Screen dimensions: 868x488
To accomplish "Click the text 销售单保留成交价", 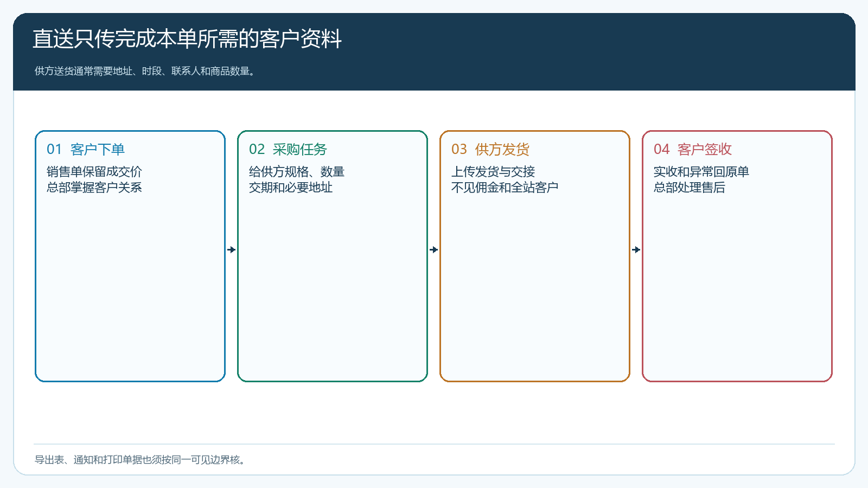I will pos(94,172).
